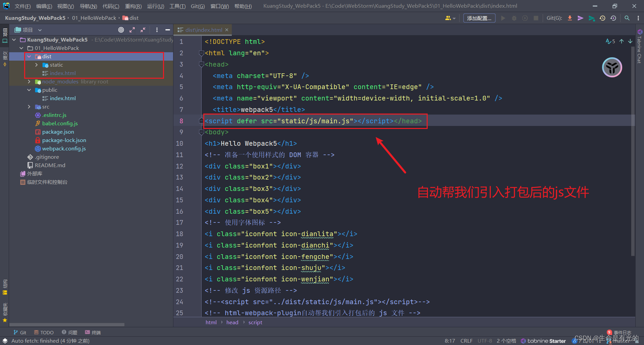Click Git commit arrow icon
The image size is (644, 345).
581,18
